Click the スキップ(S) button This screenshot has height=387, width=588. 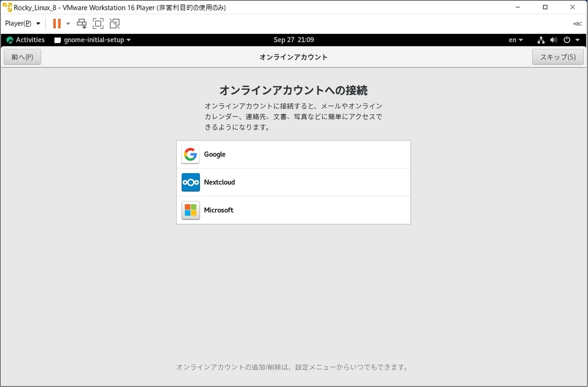557,56
